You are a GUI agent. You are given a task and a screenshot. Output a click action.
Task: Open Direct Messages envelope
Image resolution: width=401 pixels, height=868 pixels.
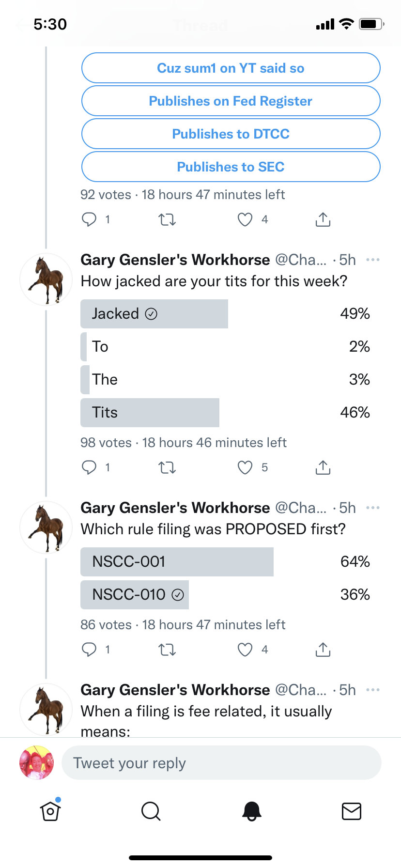click(352, 811)
